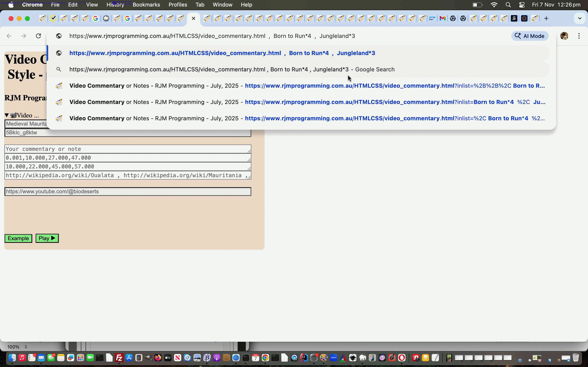The image size is (588, 367).
Task: Click the reload page icon
Action: click(x=38, y=36)
